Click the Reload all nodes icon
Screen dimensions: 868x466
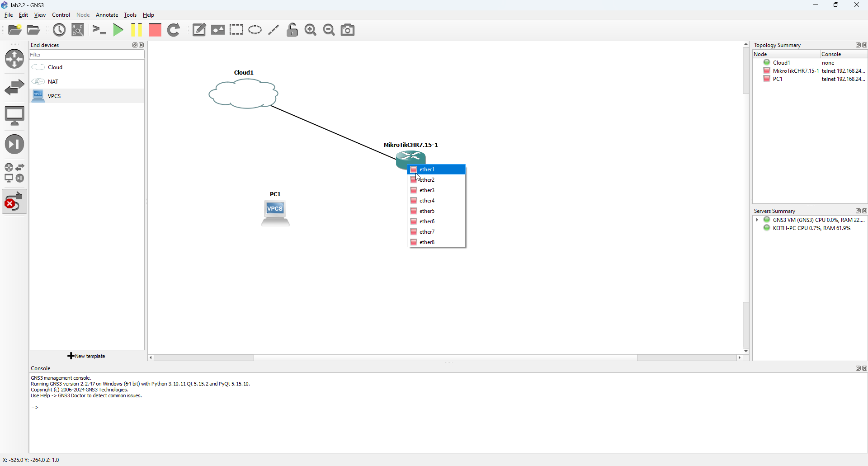pyautogui.click(x=174, y=30)
